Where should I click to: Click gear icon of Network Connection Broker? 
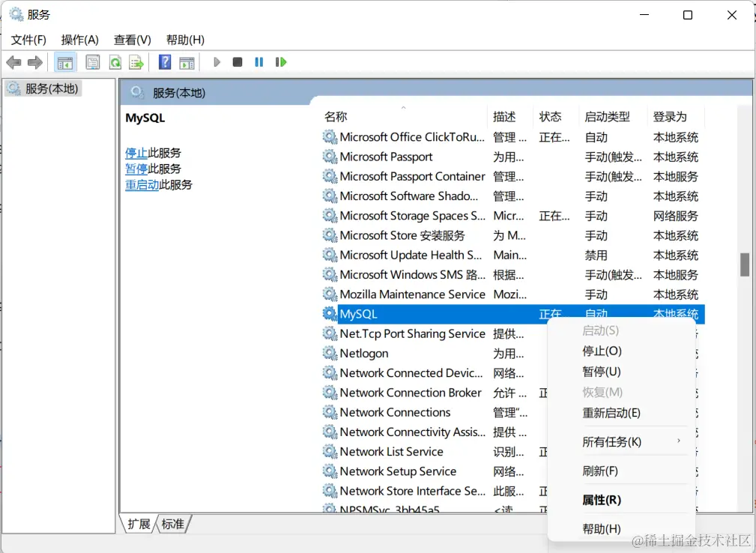pyautogui.click(x=330, y=393)
